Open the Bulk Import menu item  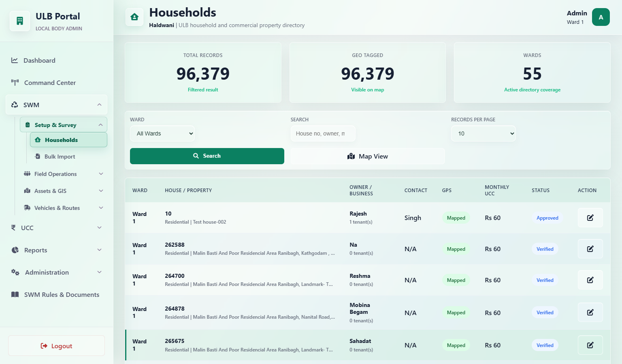pyautogui.click(x=68, y=157)
